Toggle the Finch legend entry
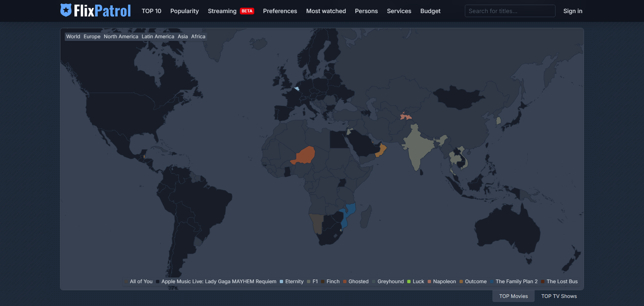The width and height of the screenshot is (644, 306). tap(330, 282)
